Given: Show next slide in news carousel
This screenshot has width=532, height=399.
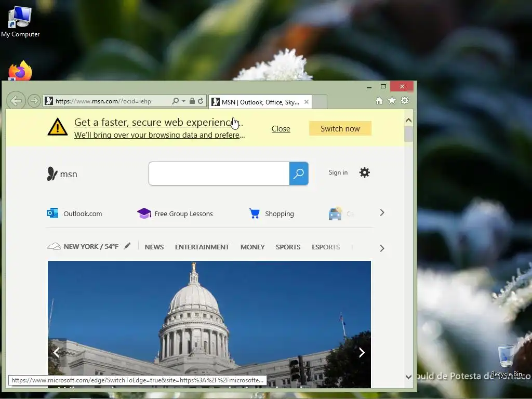Looking at the screenshot, I should click(x=362, y=353).
